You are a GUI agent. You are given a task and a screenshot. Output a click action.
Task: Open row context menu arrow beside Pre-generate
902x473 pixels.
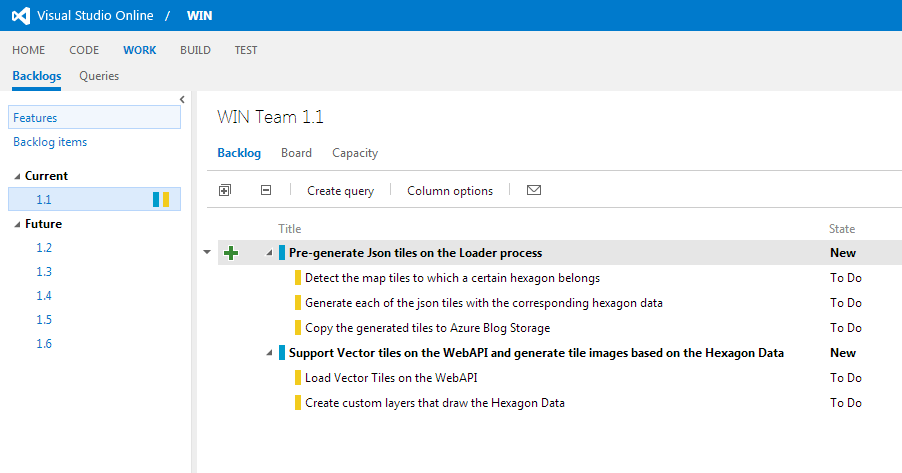[x=207, y=253]
